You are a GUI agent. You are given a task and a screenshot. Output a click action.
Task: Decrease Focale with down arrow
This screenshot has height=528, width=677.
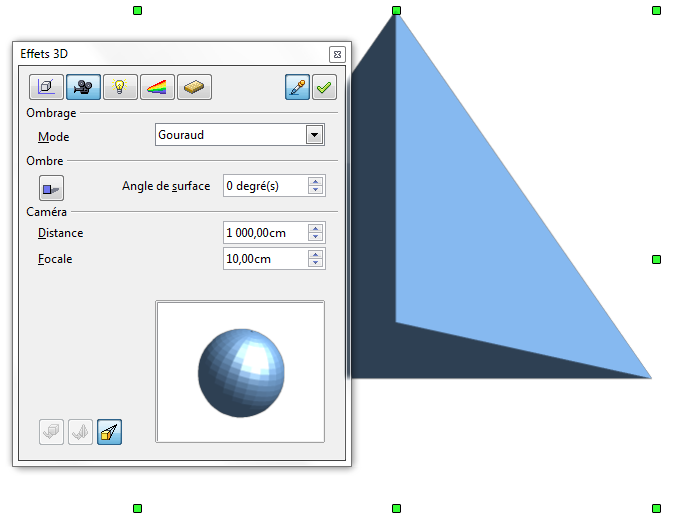point(316,263)
